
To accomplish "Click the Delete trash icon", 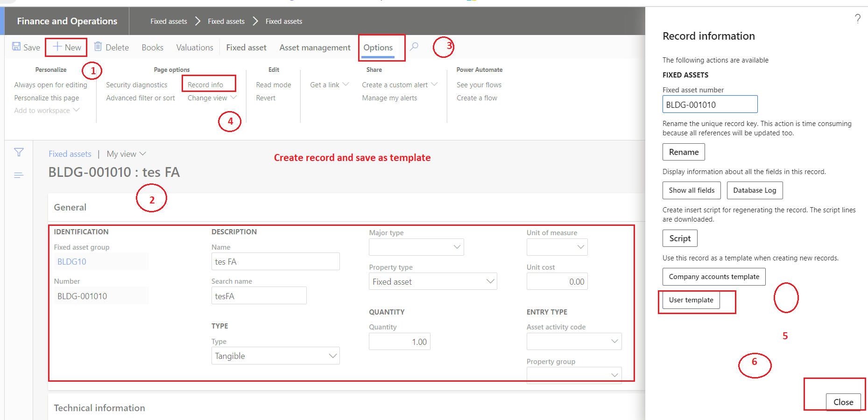I will 98,47.
